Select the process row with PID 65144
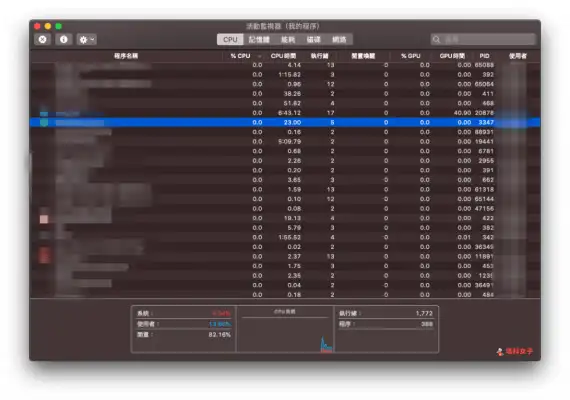The image size is (570, 400). 285,199
